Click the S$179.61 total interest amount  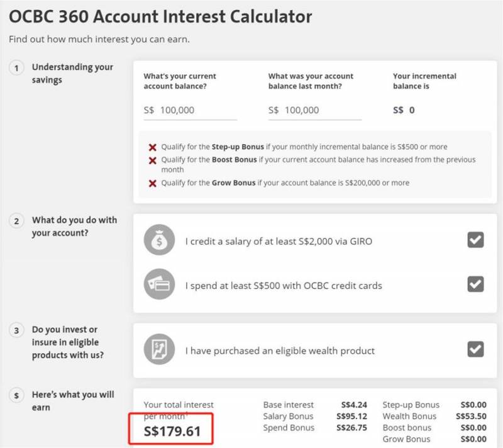[x=173, y=431]
